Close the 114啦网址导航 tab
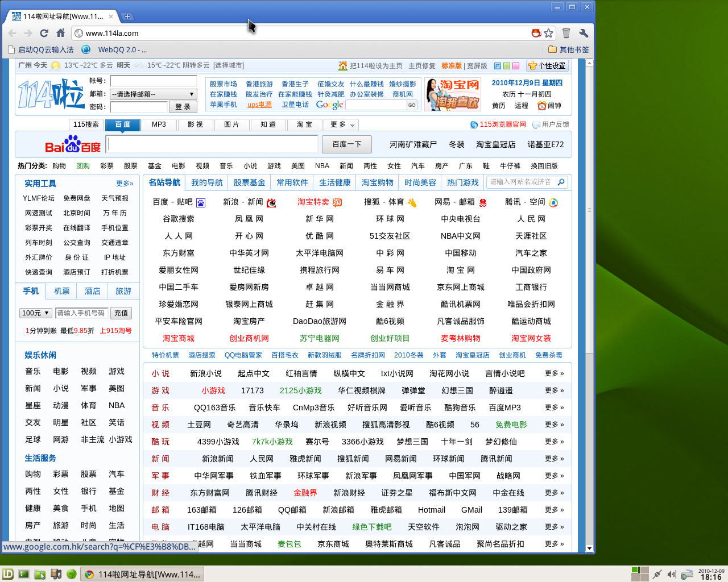 click(x=111, y=16)
